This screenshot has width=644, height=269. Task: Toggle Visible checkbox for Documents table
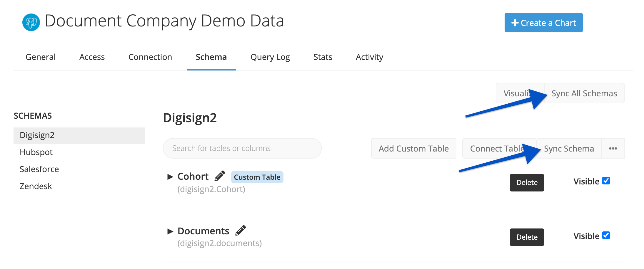606,235
